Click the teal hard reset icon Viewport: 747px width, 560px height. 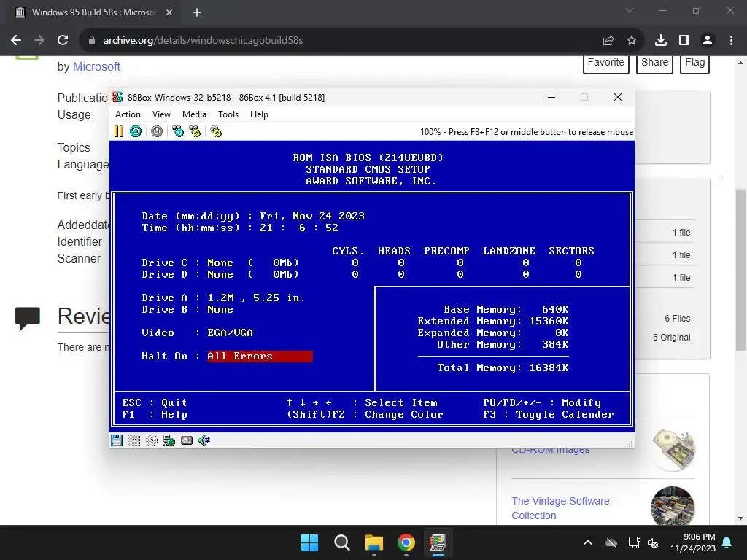(136, 131)
